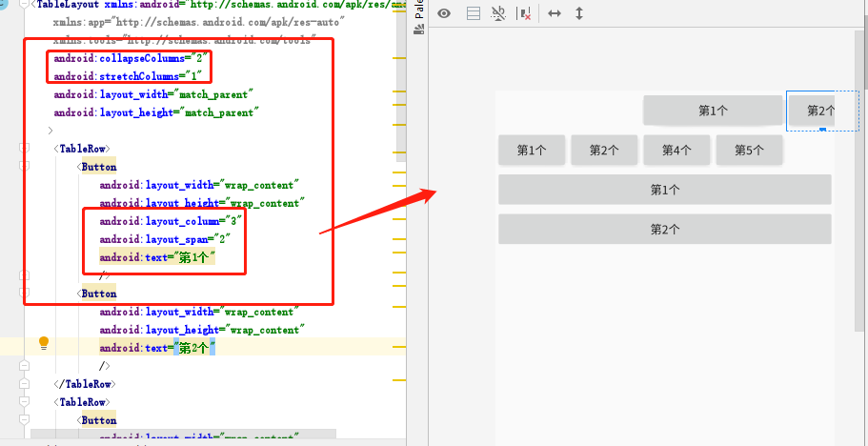Screen dimensions: 868x446
Task: Click the stacked-rows orientation icon in design toolbar
Action: coord(474,13)
